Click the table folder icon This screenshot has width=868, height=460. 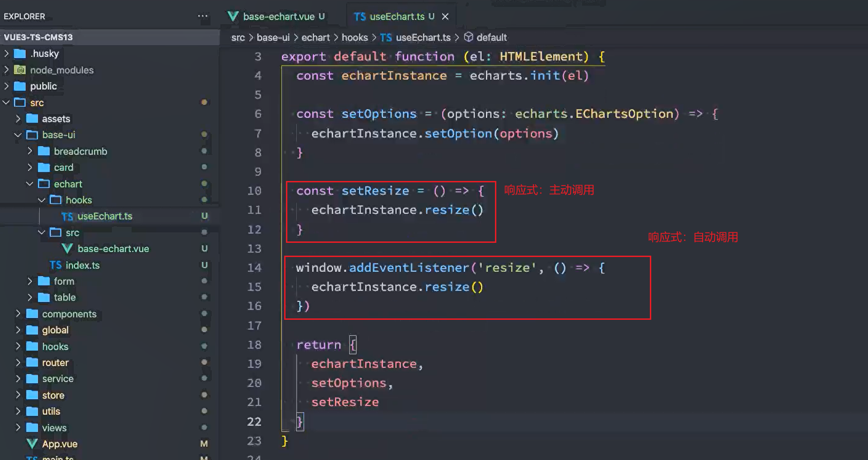point(44,297)
